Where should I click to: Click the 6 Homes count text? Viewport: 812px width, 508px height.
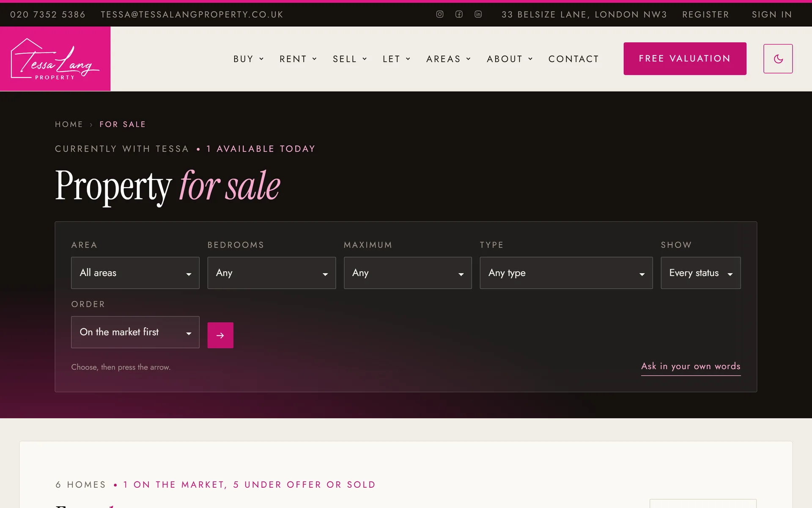80,485
